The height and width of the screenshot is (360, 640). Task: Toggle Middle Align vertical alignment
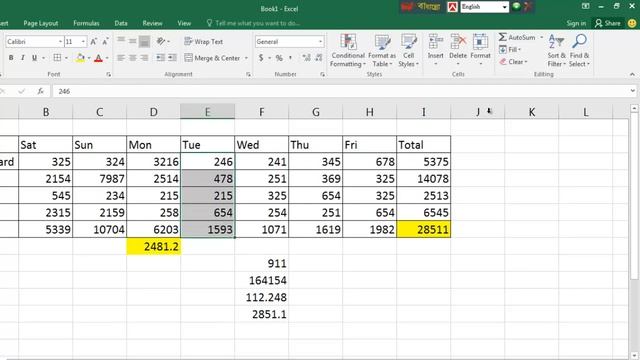pos(133,41)
